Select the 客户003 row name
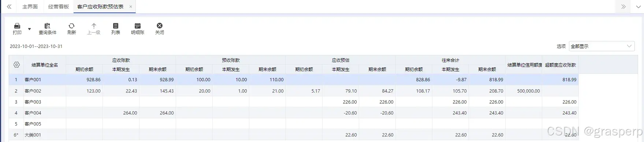The height and width of the screenshot is (142, 644). pyautogui.click(x=33, y=102)
